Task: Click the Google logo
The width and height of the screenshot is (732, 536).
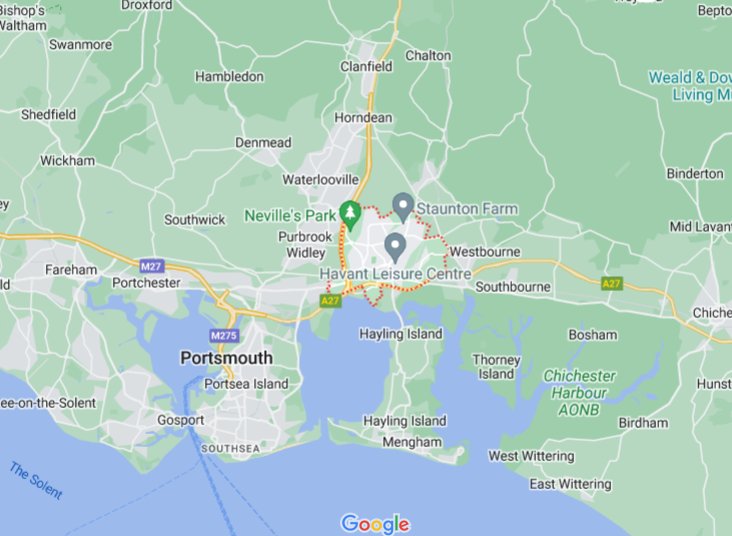Action: (375, 524)
